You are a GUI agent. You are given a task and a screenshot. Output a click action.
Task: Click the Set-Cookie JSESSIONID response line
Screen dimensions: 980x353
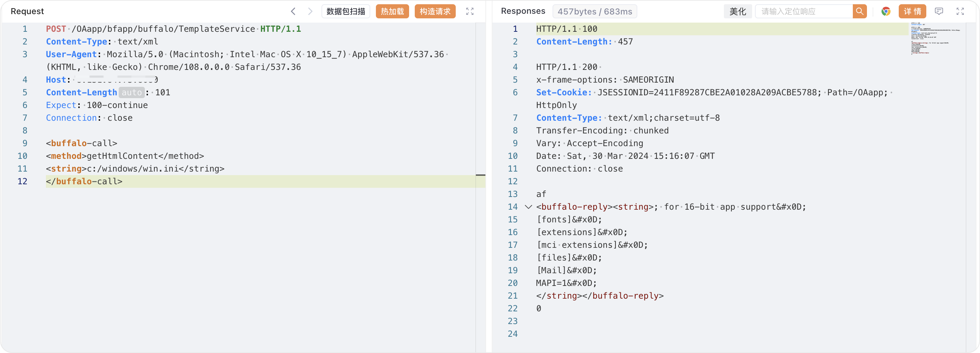tap(714, 99)
